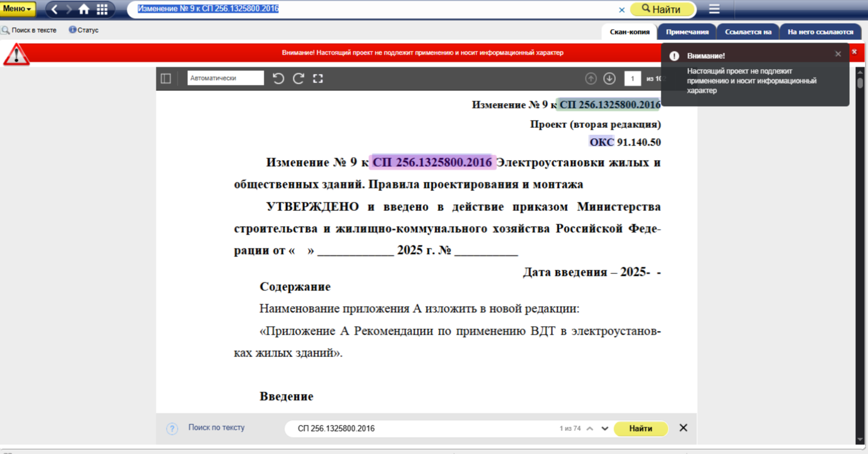Close the text search bar
Image resolution: width=868 pixels, height=454 pixels.
point(683,428)
